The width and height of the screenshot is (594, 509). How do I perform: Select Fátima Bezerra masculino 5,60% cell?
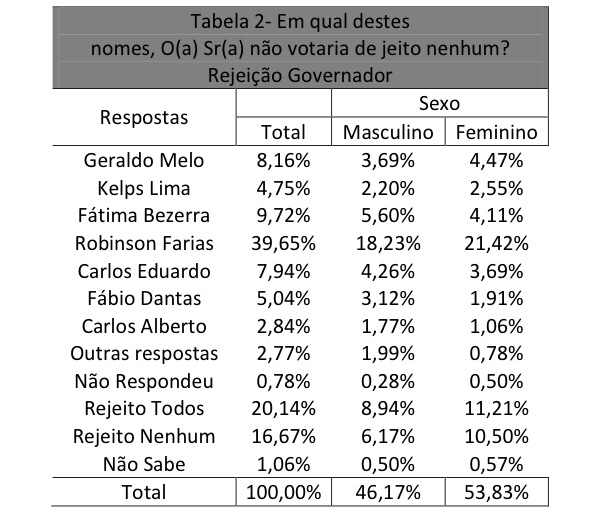(x=388, y=216)
